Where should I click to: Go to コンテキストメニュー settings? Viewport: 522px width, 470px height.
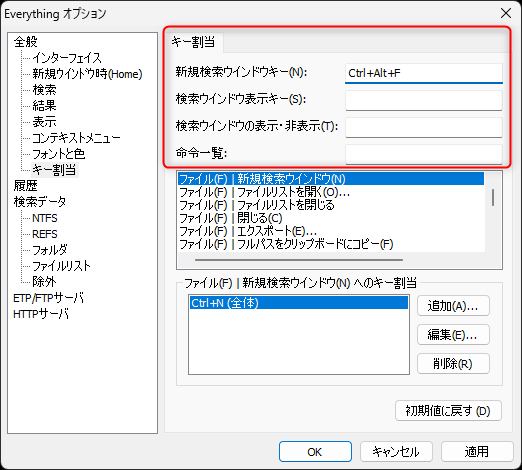76,138
